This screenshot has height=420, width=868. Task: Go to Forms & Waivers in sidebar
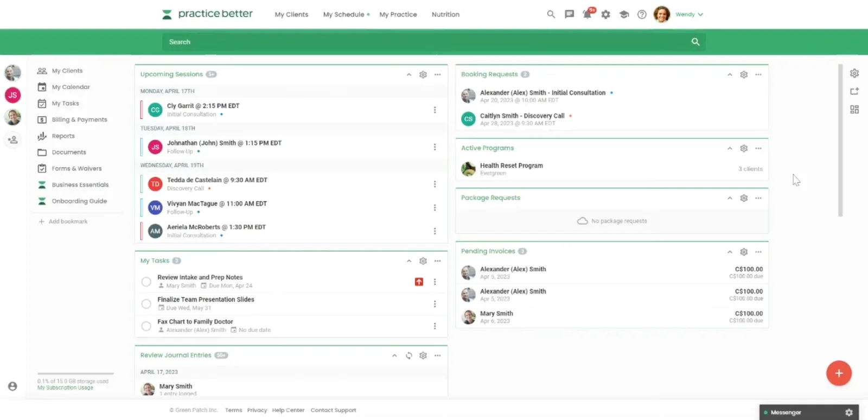tap(76, 168)
